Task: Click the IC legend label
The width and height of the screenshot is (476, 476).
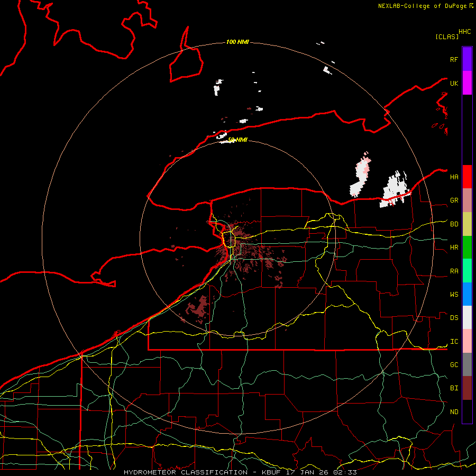Action: [454, 342]
